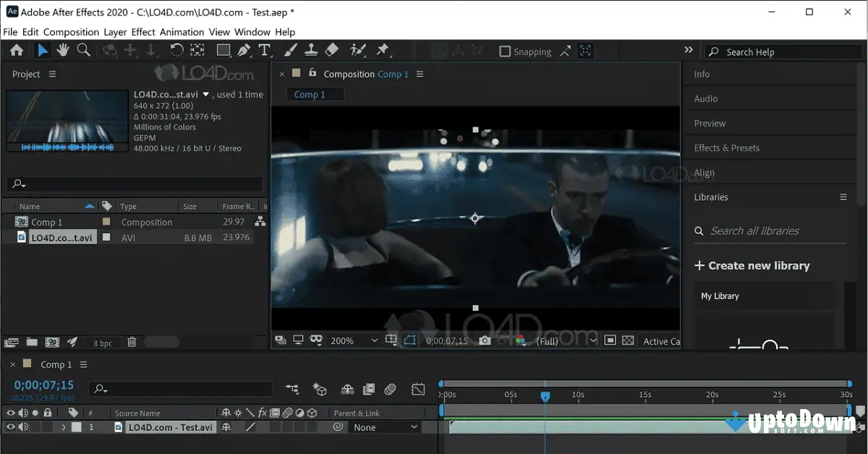Select the Hand tool
The height and width of the screenshot is (454, 868).
coord(64,50)
